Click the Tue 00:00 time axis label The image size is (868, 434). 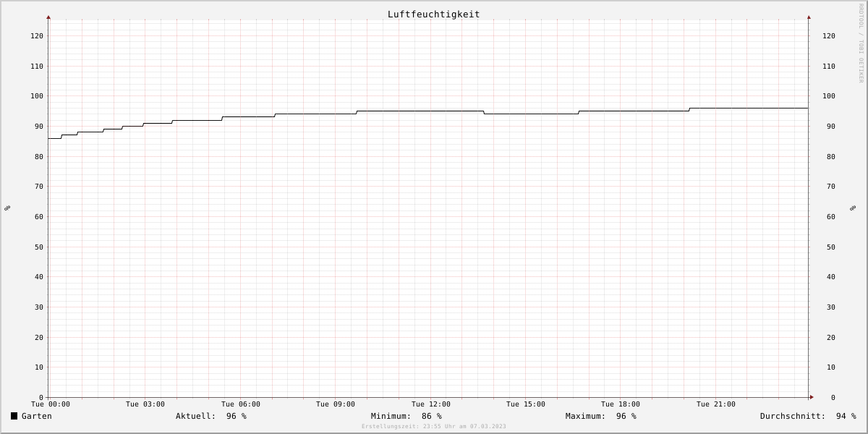(51, 404)
